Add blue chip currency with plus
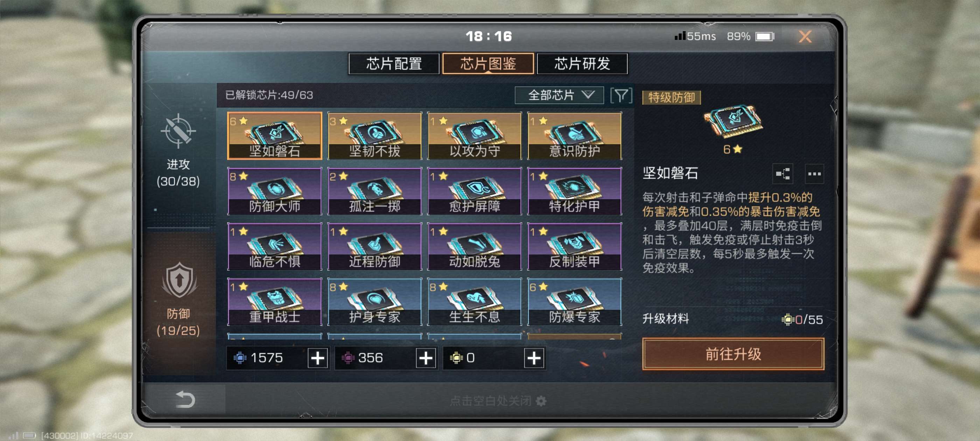This screenshot has height=441, width=980. tap(318, 358)
